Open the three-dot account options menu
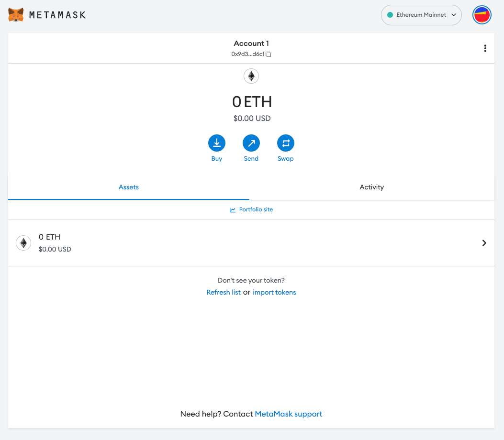504x440 pixels. (485, 48)
